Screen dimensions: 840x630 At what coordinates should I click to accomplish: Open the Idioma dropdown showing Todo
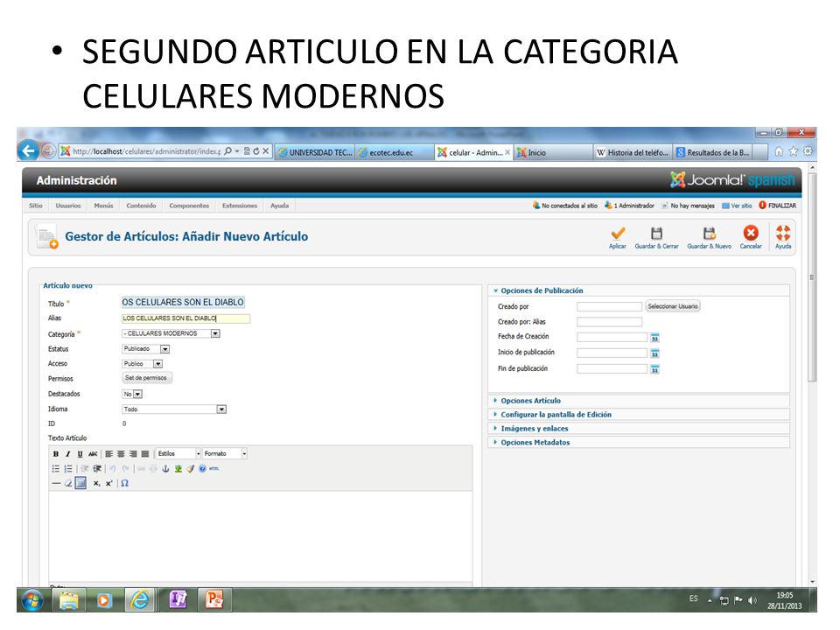point(174,409)
